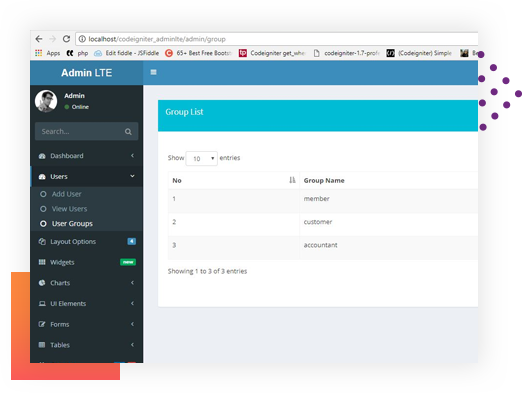Image resolution: width=522 pixels, height=393 pixels.
Task: Click the sidebar search magnifier icon
Action: (128, 132)
